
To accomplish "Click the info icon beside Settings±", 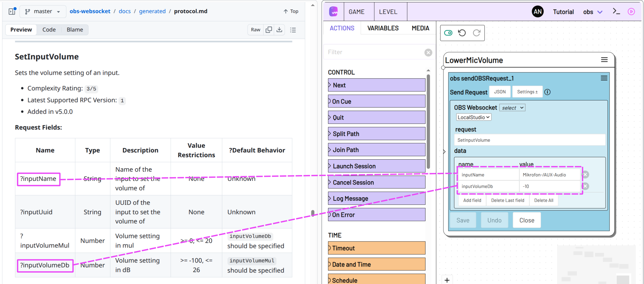I will [548, 92].
